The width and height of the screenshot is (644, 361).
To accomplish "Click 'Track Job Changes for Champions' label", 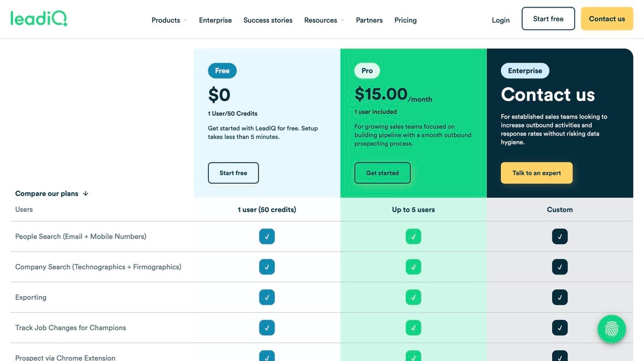I will point(71,328).
